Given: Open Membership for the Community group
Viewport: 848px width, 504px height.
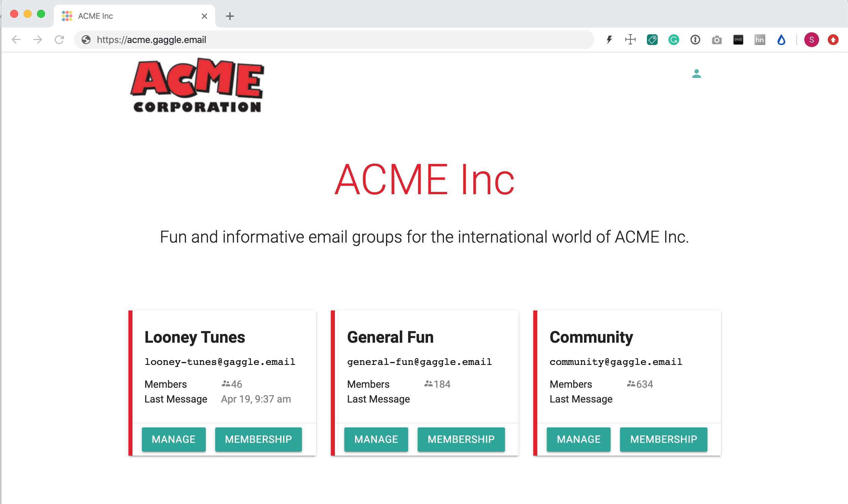Looking at the screenshot, I should coord(663,439).
